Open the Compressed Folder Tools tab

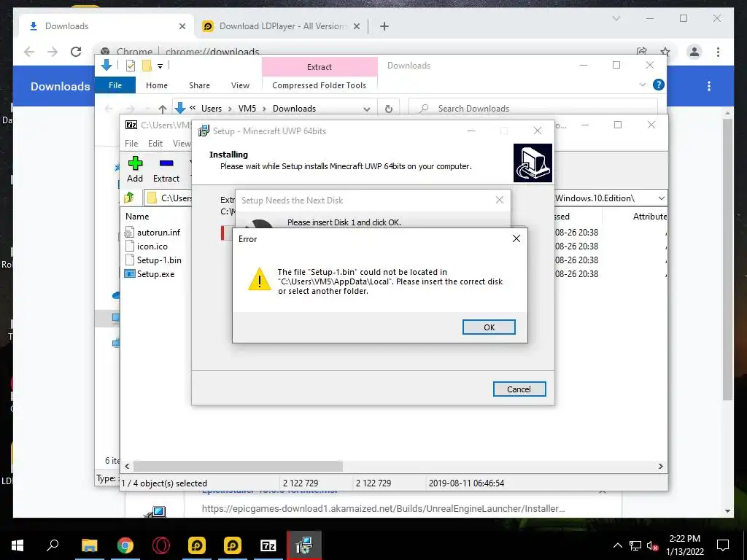pos(320,85)
